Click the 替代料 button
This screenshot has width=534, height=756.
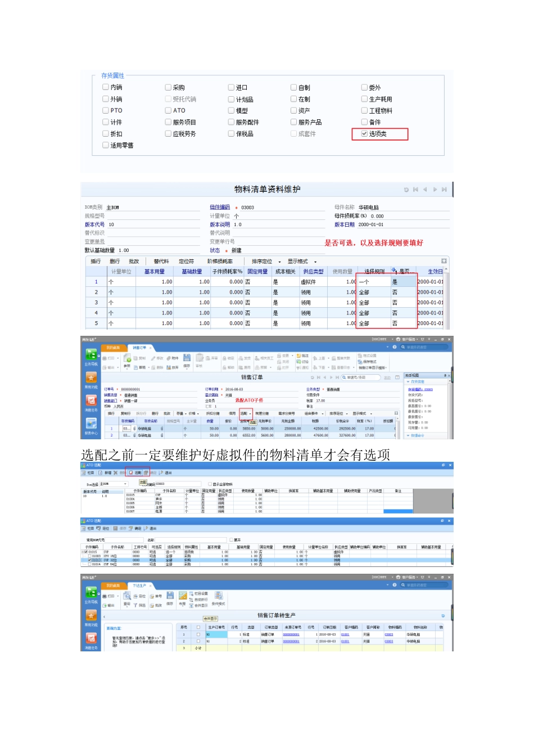click(x=161, y=261)
